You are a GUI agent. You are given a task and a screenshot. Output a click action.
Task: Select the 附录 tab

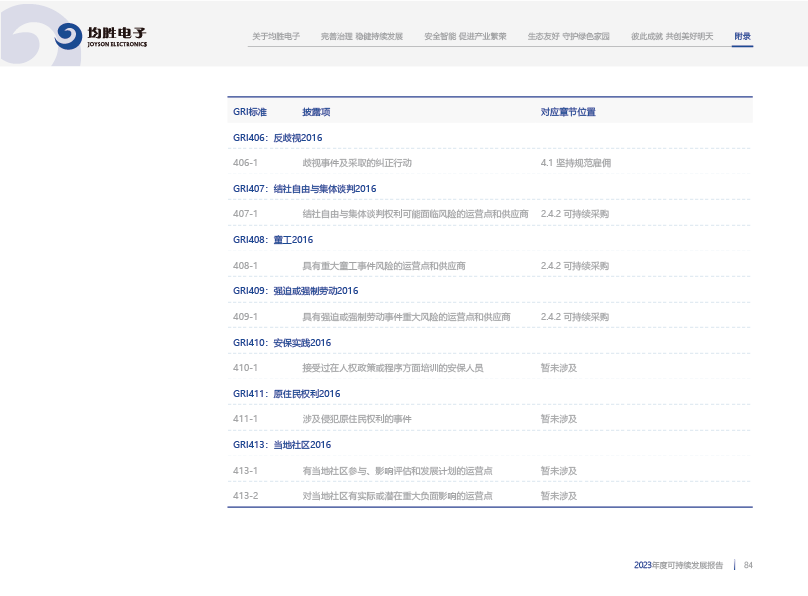(742, 36)
